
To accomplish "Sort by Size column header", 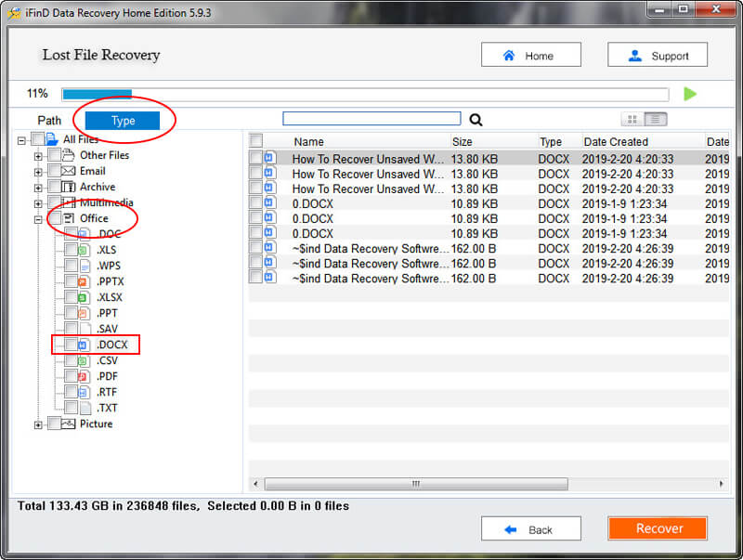I will [x=462, y=142].
